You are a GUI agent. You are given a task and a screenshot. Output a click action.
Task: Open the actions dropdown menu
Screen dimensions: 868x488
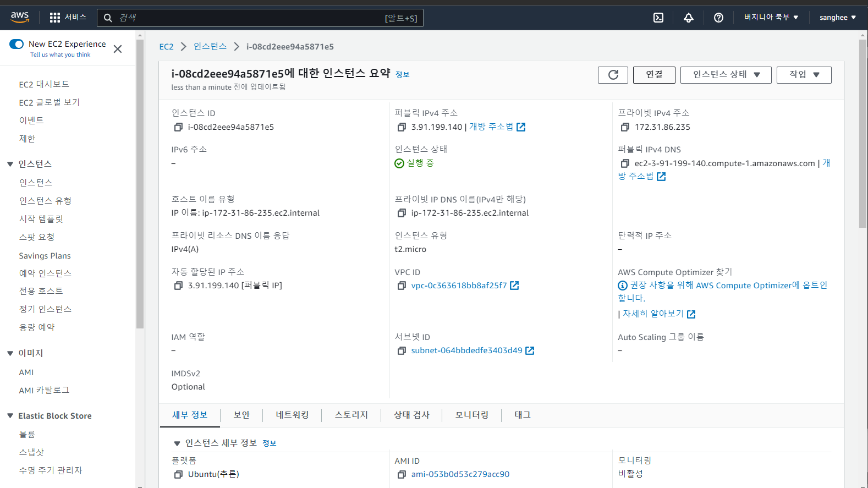click(x=804, y=75)
